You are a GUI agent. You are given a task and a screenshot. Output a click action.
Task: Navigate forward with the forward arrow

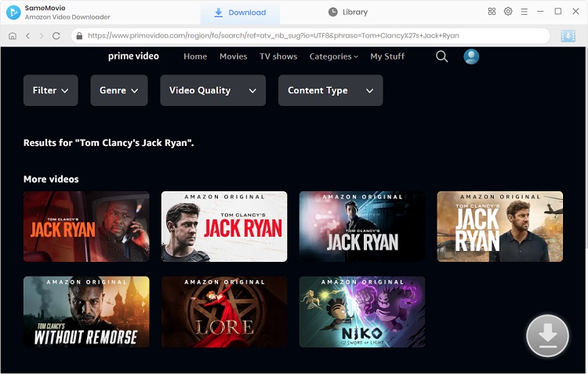[x=42, y=35]
